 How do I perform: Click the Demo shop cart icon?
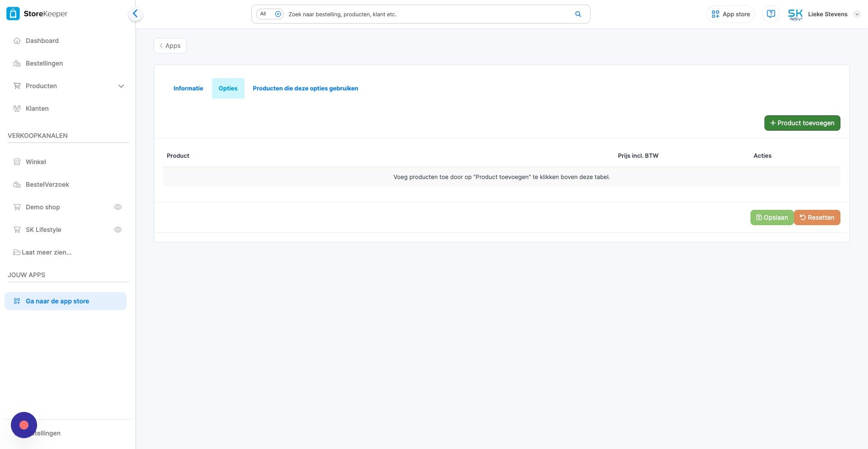pos(17,207)
